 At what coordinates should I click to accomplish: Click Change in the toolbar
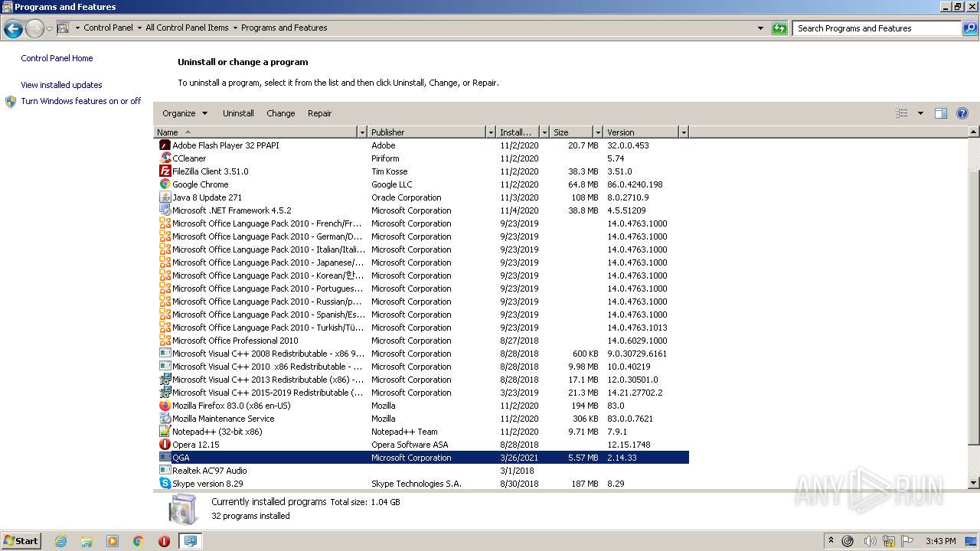tap(280, 113)
